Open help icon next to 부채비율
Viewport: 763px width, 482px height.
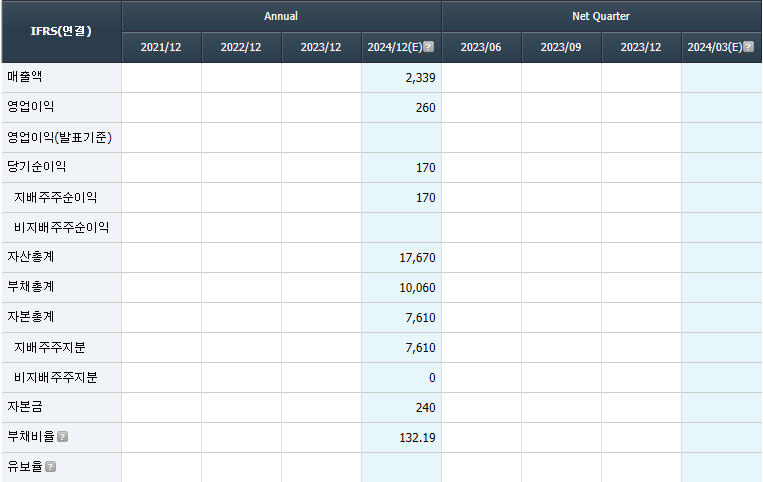click(x=62, y=437)
